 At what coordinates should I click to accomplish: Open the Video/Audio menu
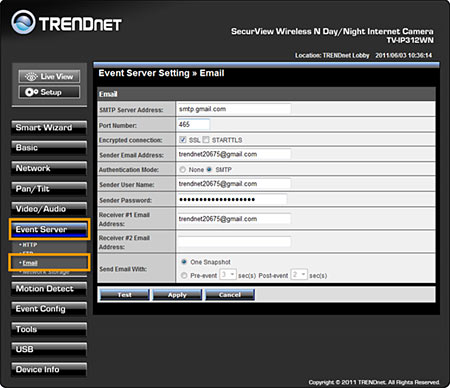tap(49, 209)
